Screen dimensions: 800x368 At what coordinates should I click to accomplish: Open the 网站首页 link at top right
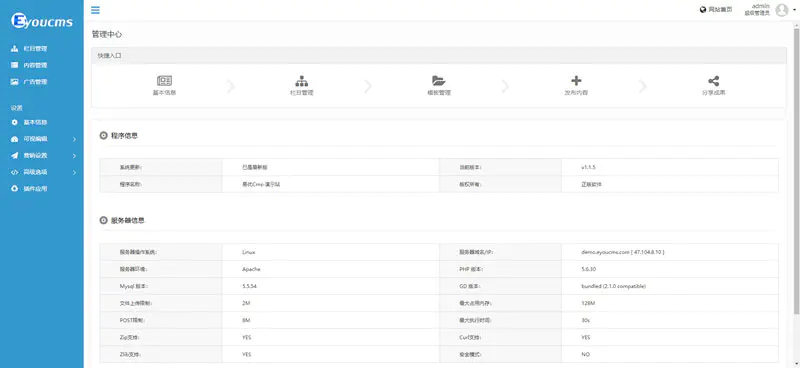[716, 10]
